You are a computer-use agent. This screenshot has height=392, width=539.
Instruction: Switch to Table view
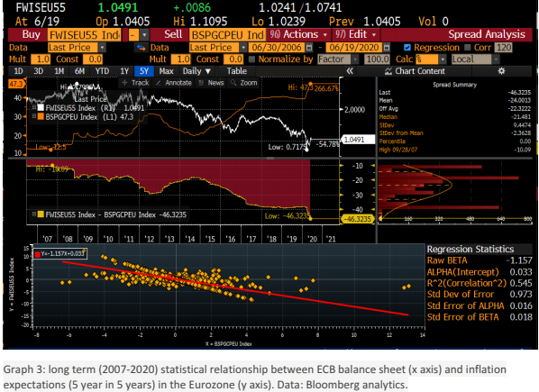(236, 71)
